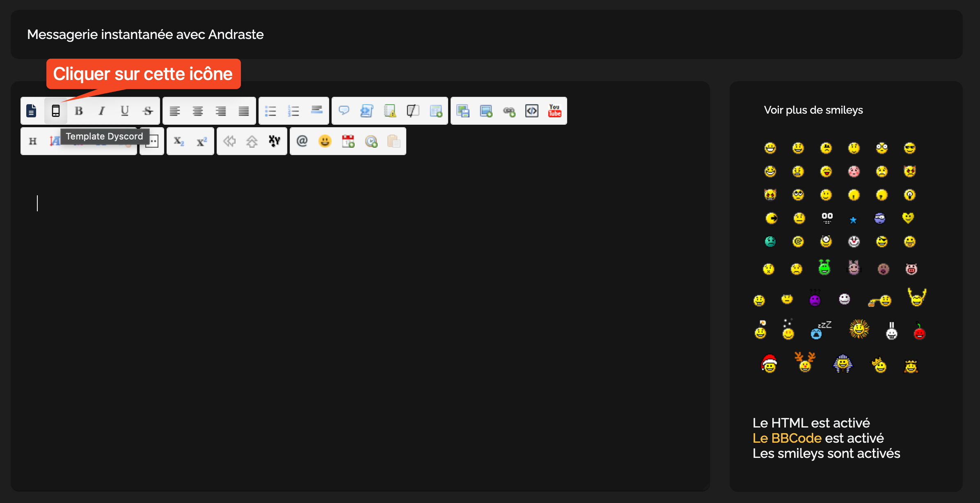Insert a spoiler notepad with warning
This screenshot has height=503, width=980.
tap(390, 111)
